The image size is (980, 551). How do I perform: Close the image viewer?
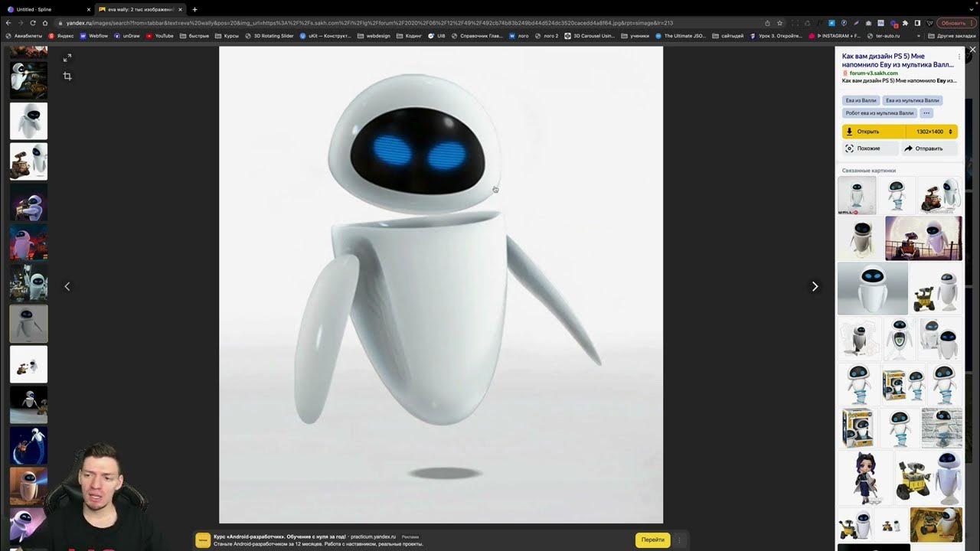(x=972, y=50)
